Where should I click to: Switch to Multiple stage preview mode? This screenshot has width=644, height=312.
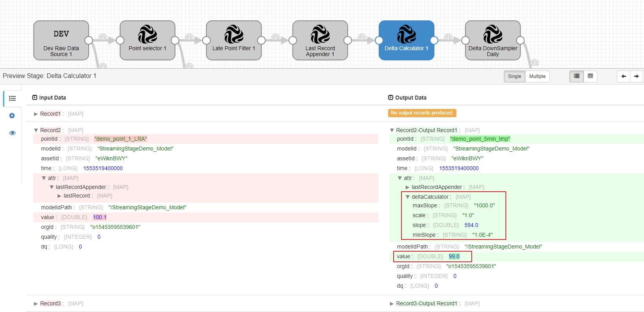(537, 76)
